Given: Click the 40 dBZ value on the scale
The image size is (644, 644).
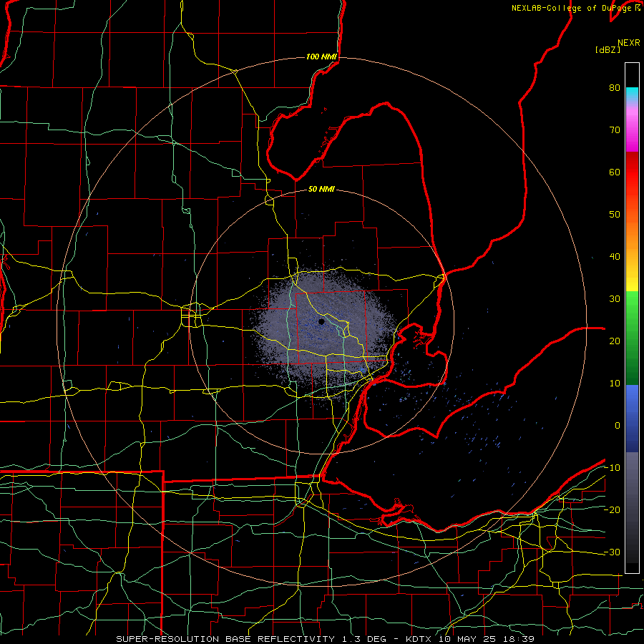Looking at the screenshot, I should click(615, 257).
